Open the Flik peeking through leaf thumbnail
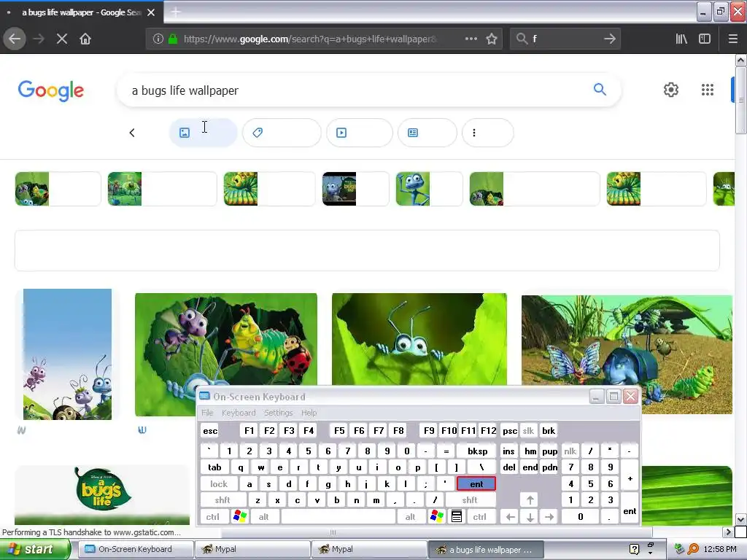 click(419, 339)
